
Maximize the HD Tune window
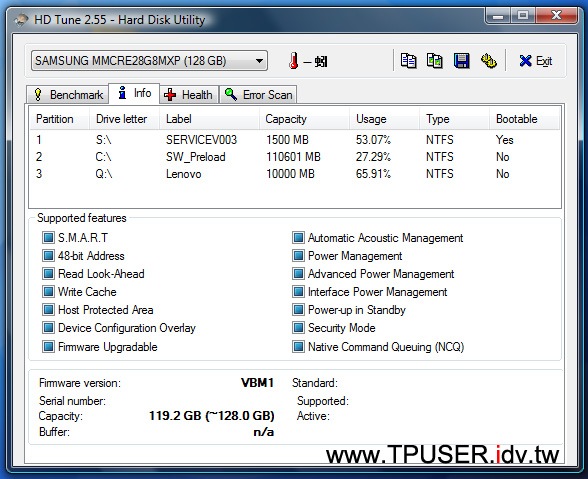coord(523,15)
